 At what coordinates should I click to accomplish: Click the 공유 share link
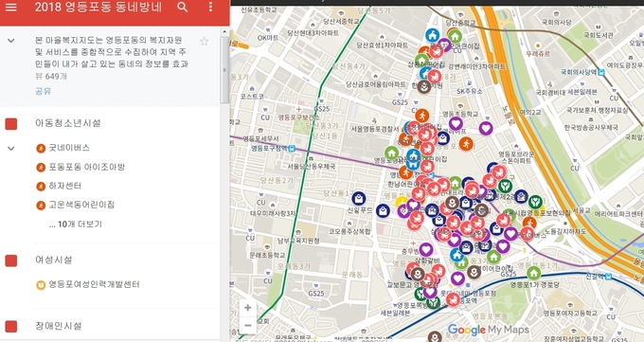[x=44, y=91]
